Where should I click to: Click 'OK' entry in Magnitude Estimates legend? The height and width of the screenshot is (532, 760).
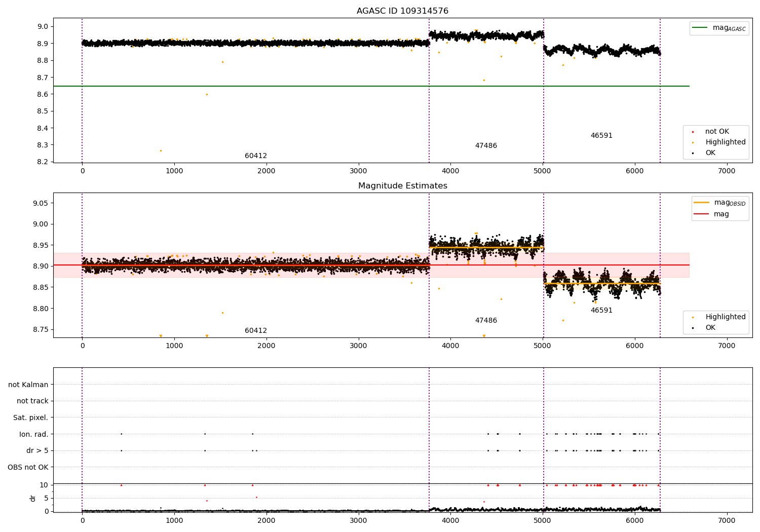tap(710, 328)
